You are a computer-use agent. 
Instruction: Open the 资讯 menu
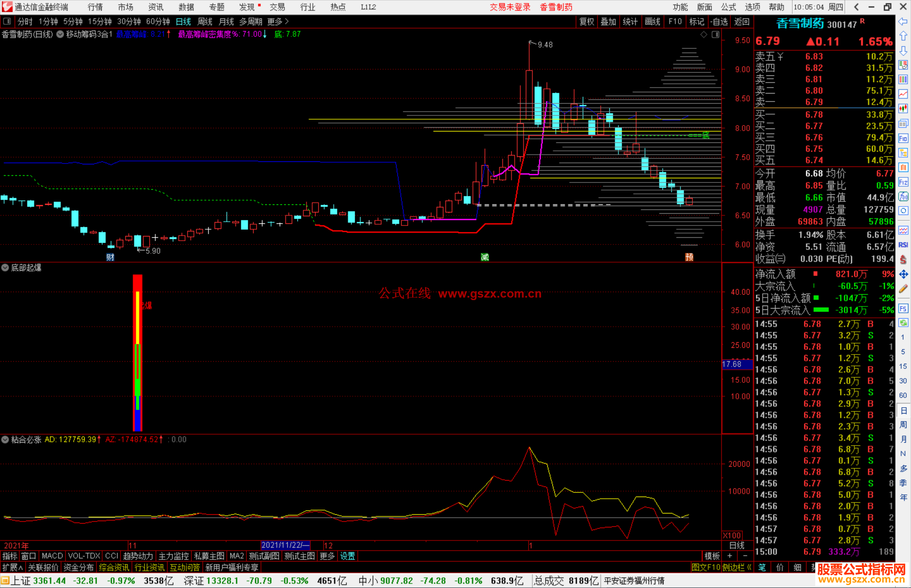156,7
